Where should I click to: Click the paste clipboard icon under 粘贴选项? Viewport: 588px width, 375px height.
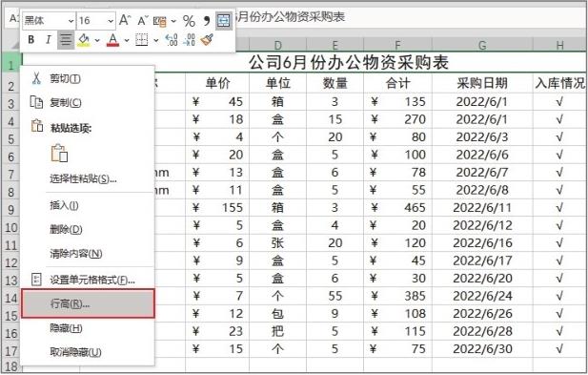pyautogui.click(x=59, y=154)
